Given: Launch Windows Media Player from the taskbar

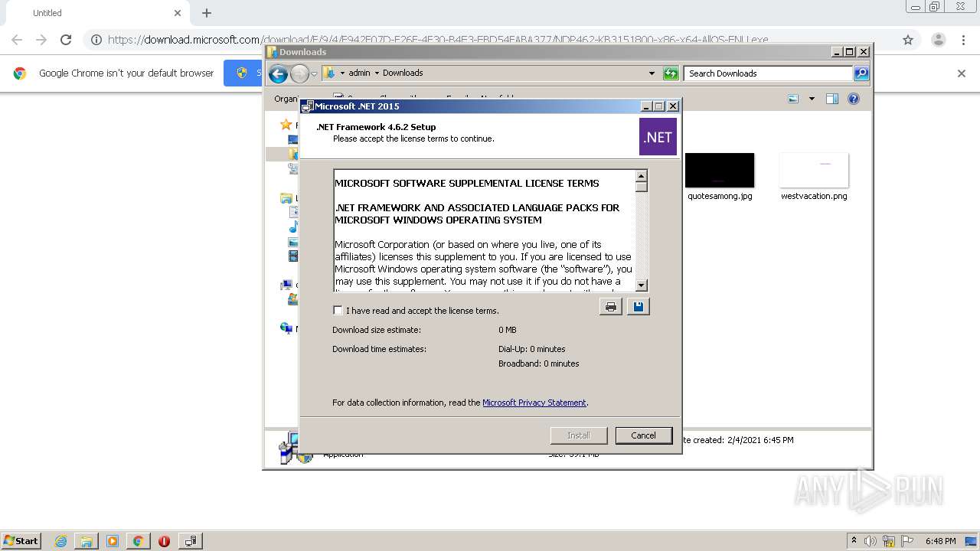Looking at the screenshot, I should (113, 541).
